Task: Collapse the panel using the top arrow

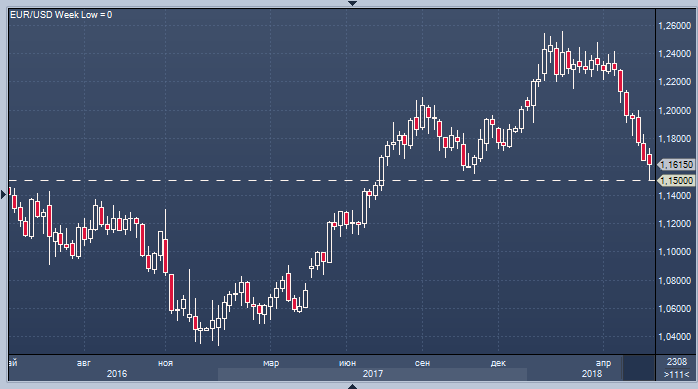Action: click(352, 3)
